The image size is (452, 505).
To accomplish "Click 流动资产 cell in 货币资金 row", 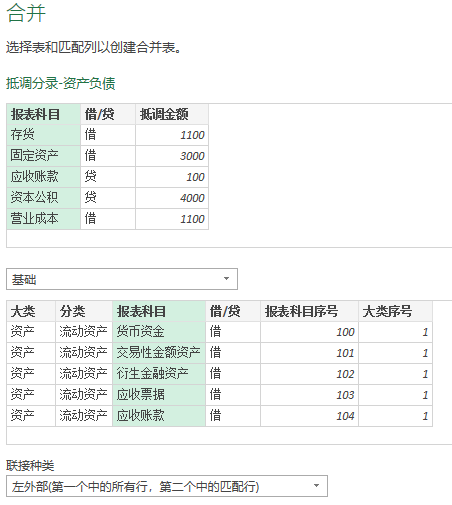I will click(x=84, y=332).
